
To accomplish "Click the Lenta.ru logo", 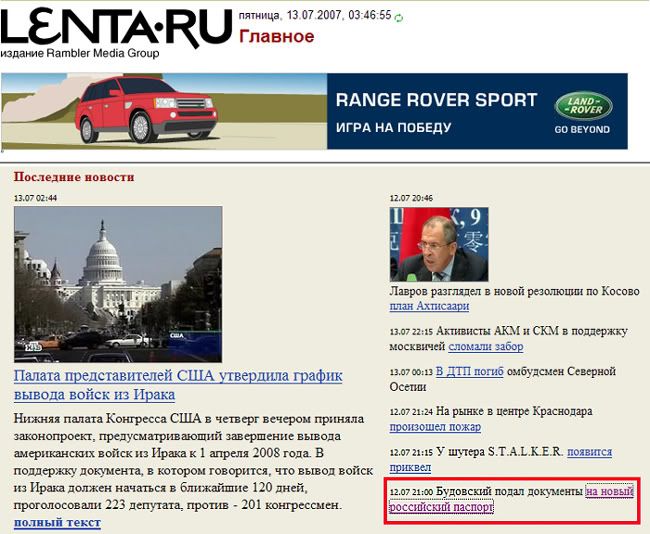I will tap(116, 28).
